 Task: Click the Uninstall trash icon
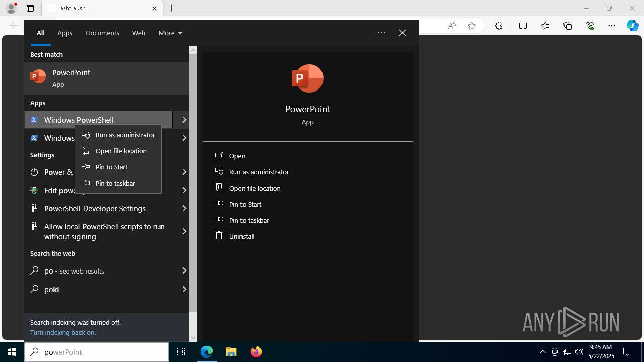point(219,235)
